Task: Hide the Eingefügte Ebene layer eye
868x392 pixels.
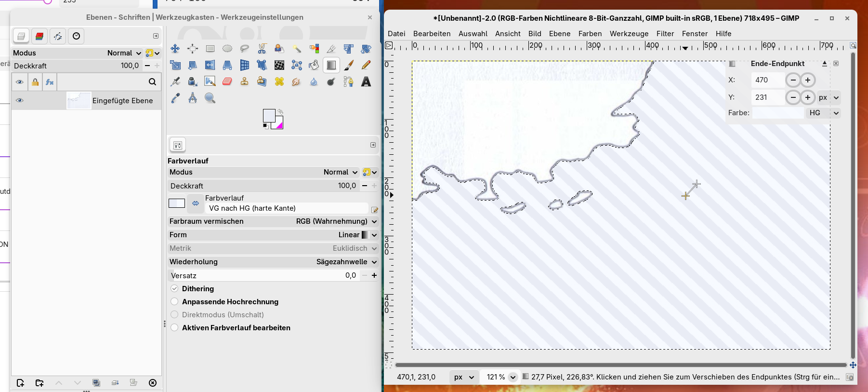Action: click(x=20, y=100)
